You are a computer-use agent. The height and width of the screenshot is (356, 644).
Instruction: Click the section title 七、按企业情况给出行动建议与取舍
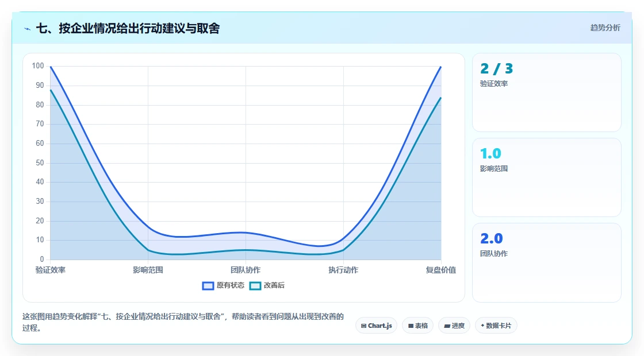tap(128, 28)
